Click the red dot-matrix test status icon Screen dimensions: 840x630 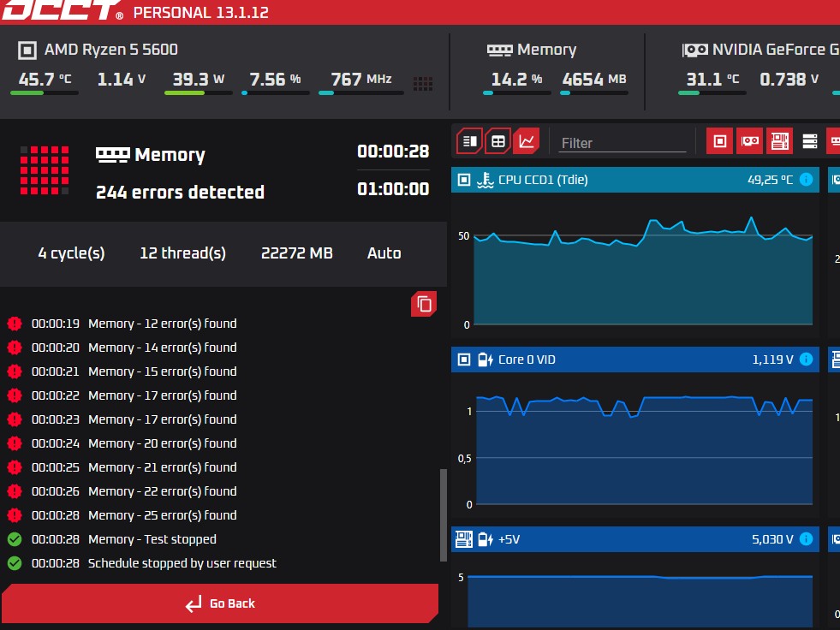[45, 170]
